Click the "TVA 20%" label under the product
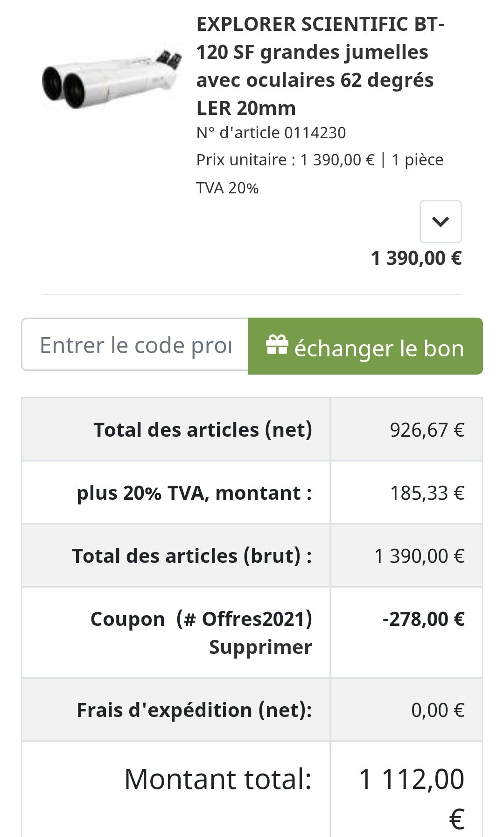504x837 pixels. (227, 188)
